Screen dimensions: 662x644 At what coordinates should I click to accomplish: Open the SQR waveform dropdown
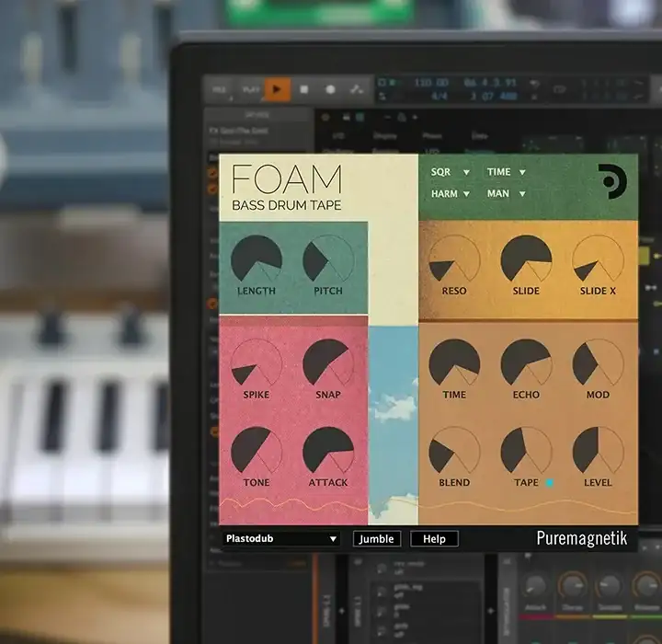coord(450,172)
